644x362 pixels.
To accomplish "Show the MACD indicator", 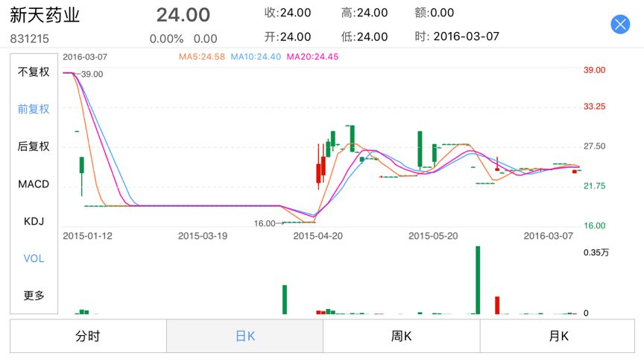I will click(x=34, y=184).
